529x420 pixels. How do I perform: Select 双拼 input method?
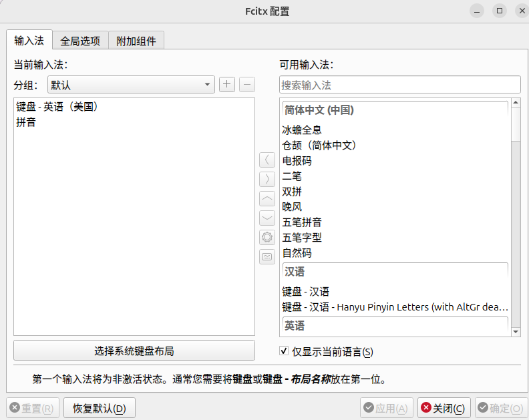(395, 192)
